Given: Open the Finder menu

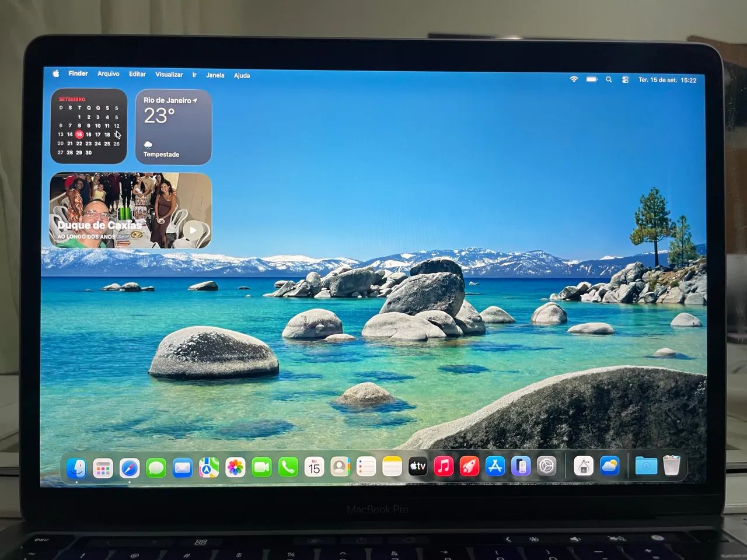Looking at the screenshot, I should (x=78, y=73).
